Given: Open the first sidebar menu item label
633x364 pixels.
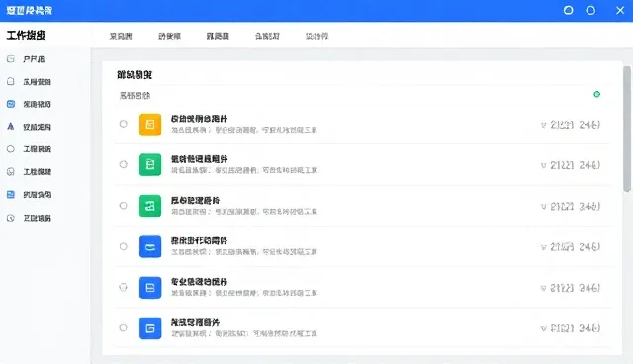Looking at the screenshot, I should (34, 59).
